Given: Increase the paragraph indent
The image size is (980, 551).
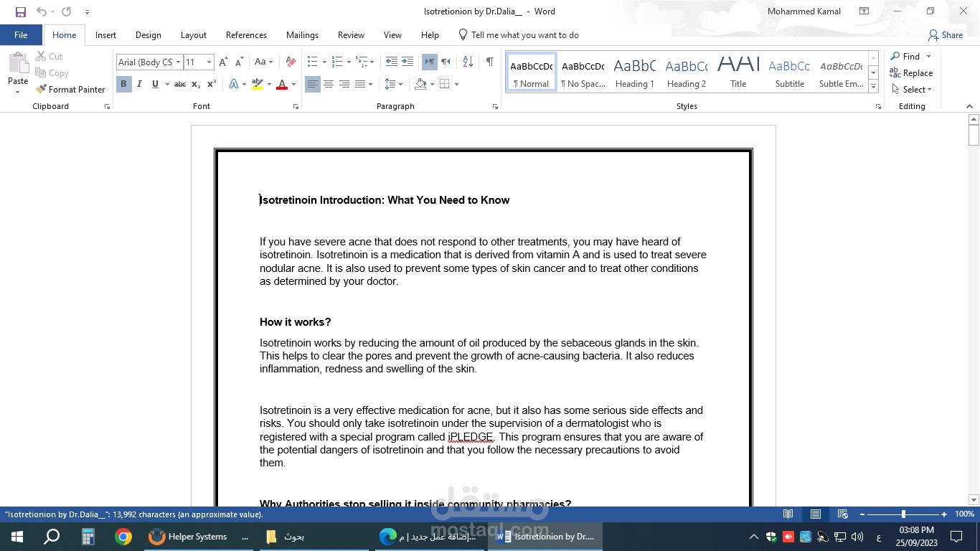Looking at the screenshot, I should tap(407, 62).
